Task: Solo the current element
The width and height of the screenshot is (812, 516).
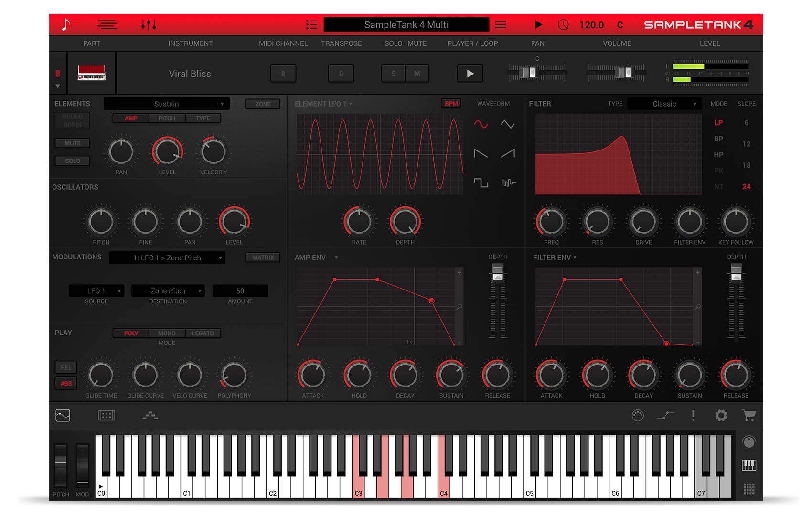Action: click(72, 161)
